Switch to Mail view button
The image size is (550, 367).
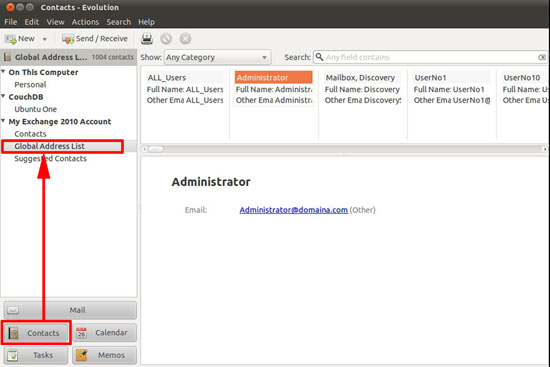pos(70,310)
